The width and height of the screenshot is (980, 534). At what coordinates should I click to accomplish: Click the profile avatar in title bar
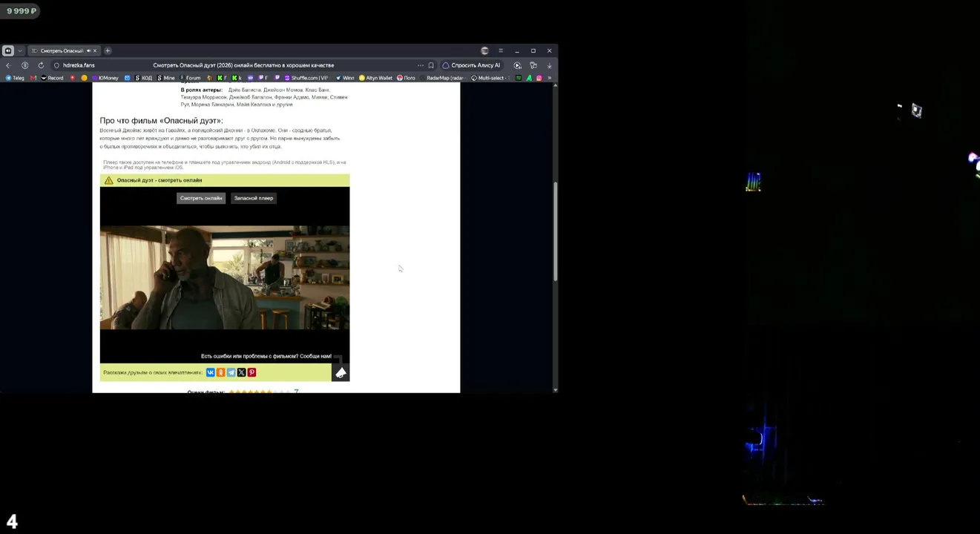pyautogui.click(x=485, y=50)
